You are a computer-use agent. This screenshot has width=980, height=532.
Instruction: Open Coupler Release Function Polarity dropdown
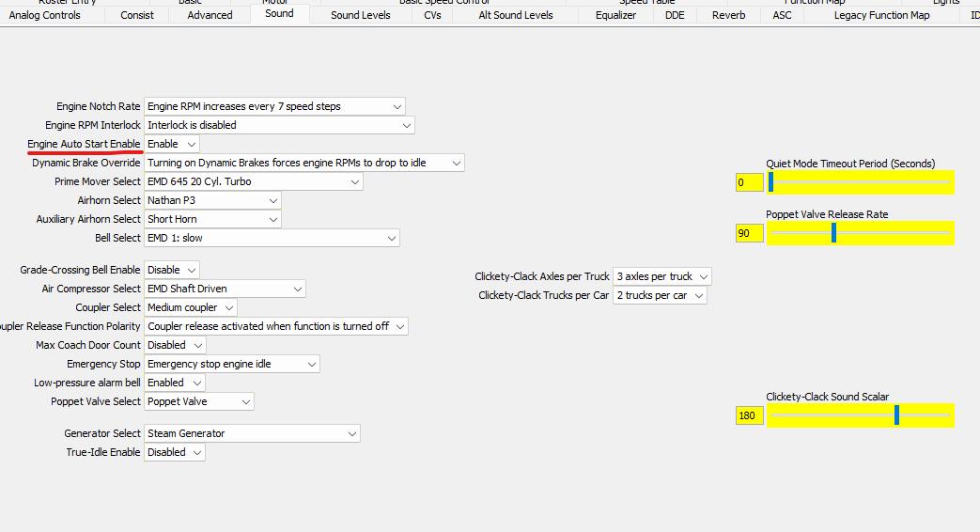click(276, 326)
